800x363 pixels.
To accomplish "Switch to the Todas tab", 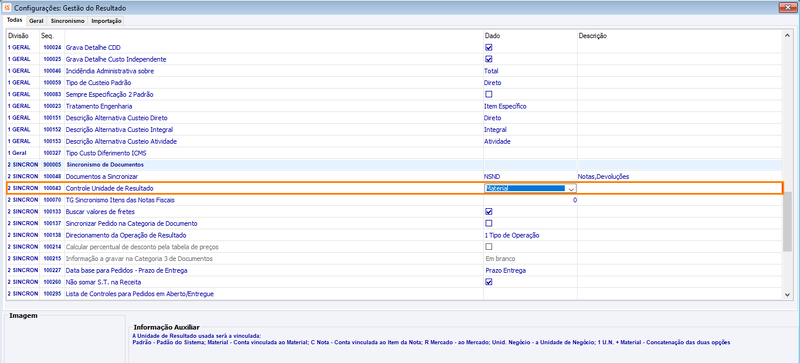I will (x=14, y=20).
